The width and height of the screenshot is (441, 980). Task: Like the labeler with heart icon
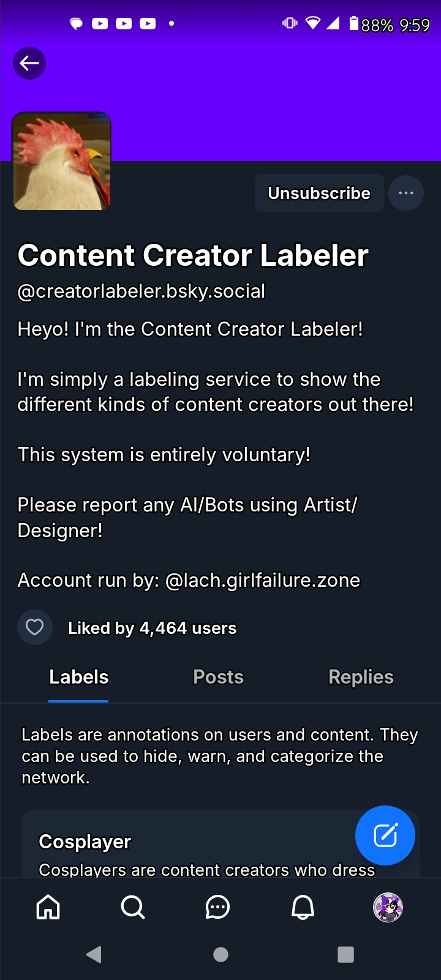click(35, 627)
